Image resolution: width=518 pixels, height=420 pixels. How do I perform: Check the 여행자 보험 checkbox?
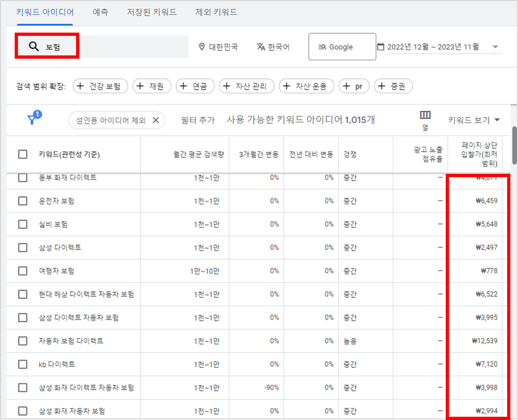tap(23, 271)
